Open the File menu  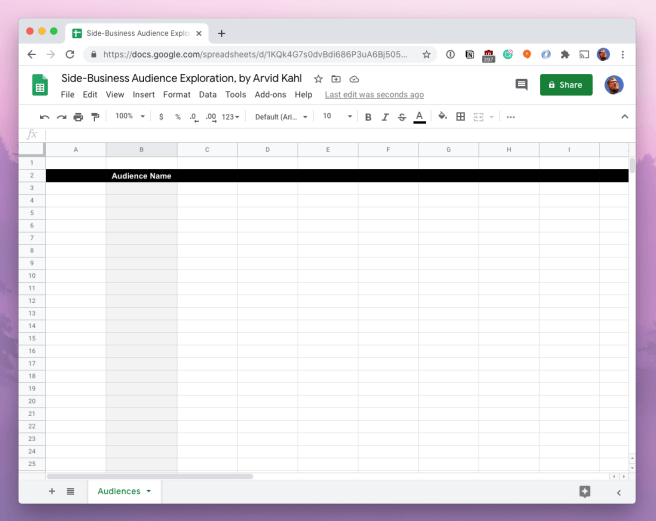67,95
